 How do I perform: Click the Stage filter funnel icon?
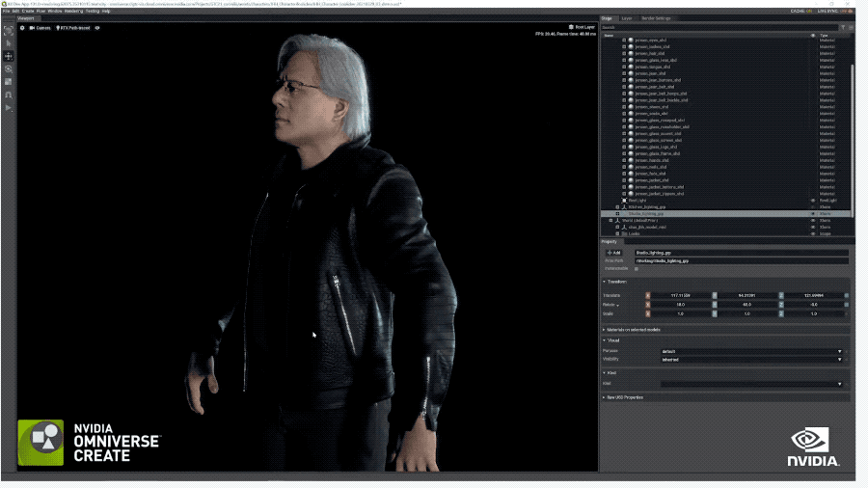(x=843, y=27)
